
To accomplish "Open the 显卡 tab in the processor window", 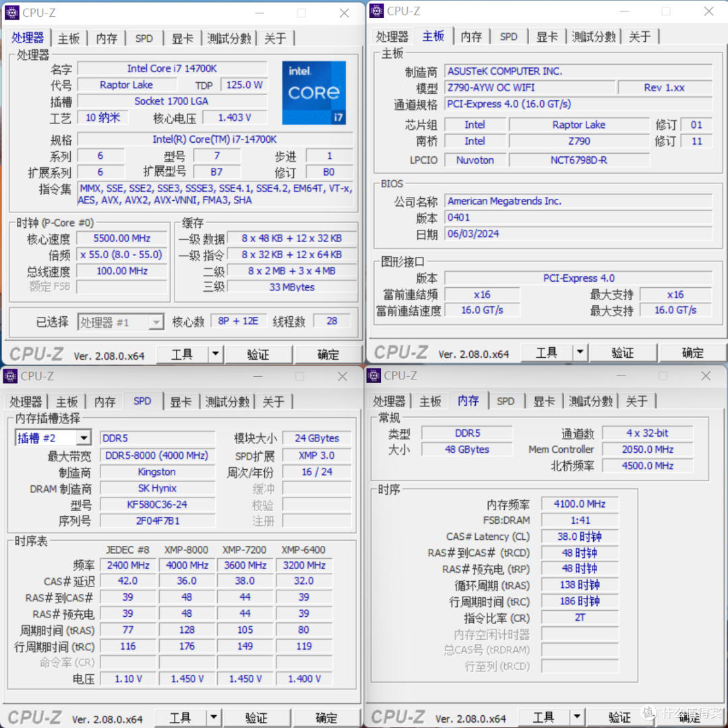I will tap(183, 38).
